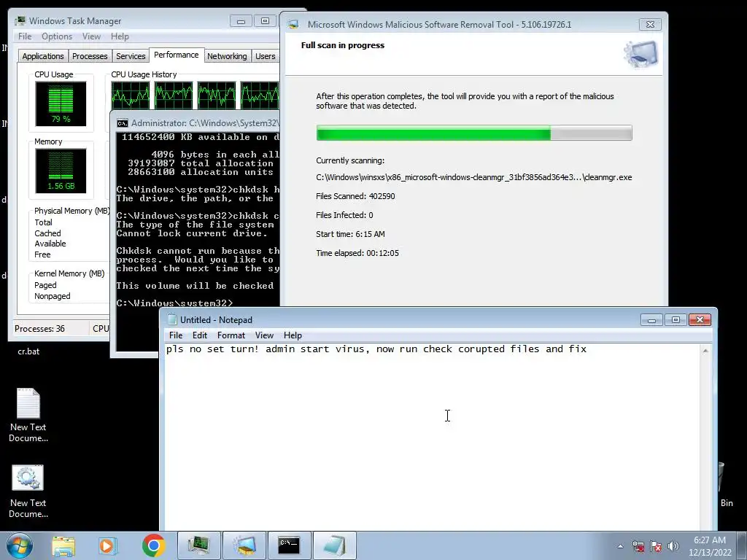Click 'Processes: 36' in status bar
This screenshot has height=560, width=747.
coord(39,329)
